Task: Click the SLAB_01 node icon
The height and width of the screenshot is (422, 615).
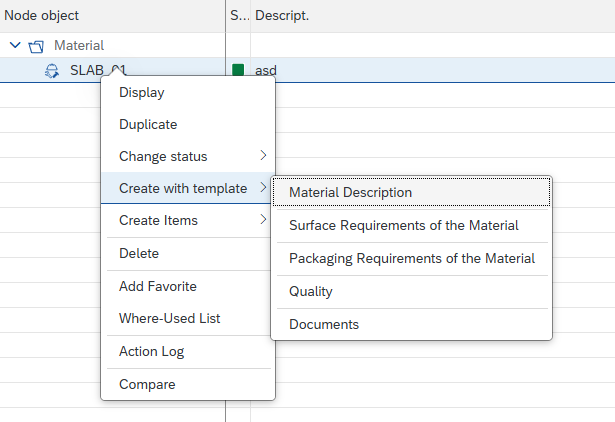Action: click(52, 71)
